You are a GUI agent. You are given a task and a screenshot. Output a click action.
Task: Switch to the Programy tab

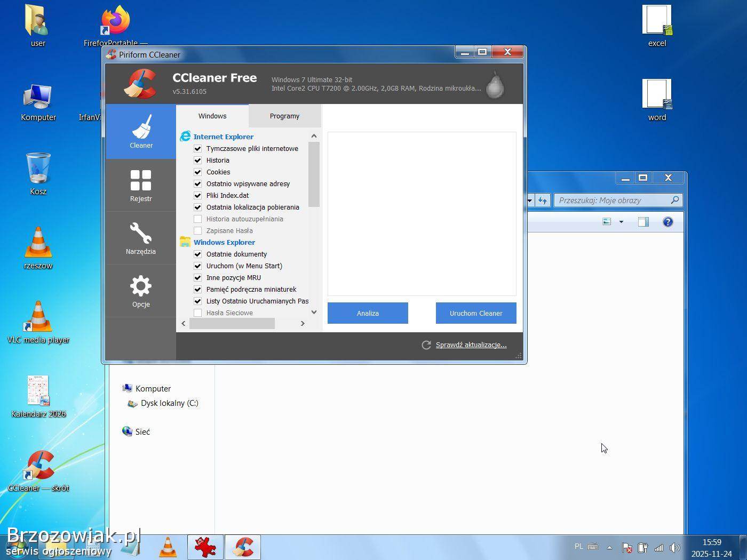284,116
